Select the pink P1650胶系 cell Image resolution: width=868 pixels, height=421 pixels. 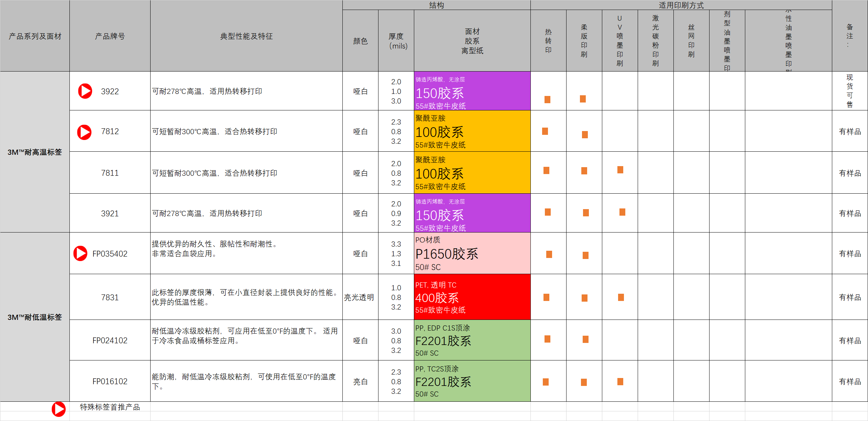[x=472, y=253]
